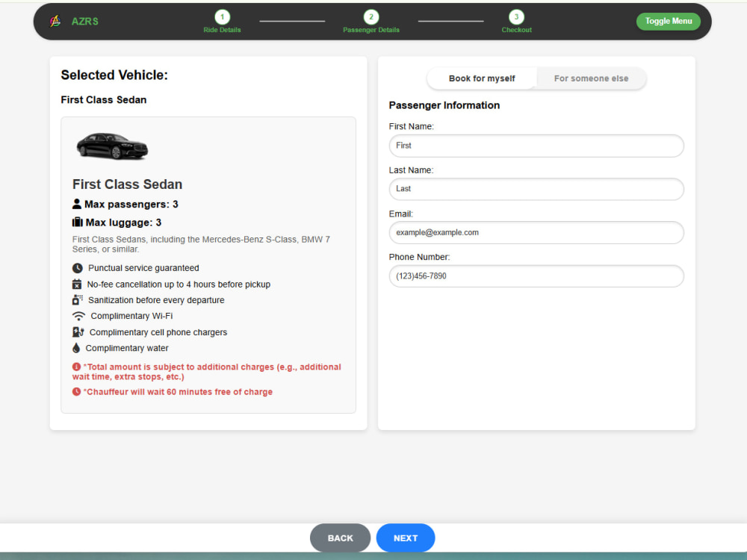Click the red exclamation warning icon
The height and width of the screenshot is (560, 747).
coord(76,367)
